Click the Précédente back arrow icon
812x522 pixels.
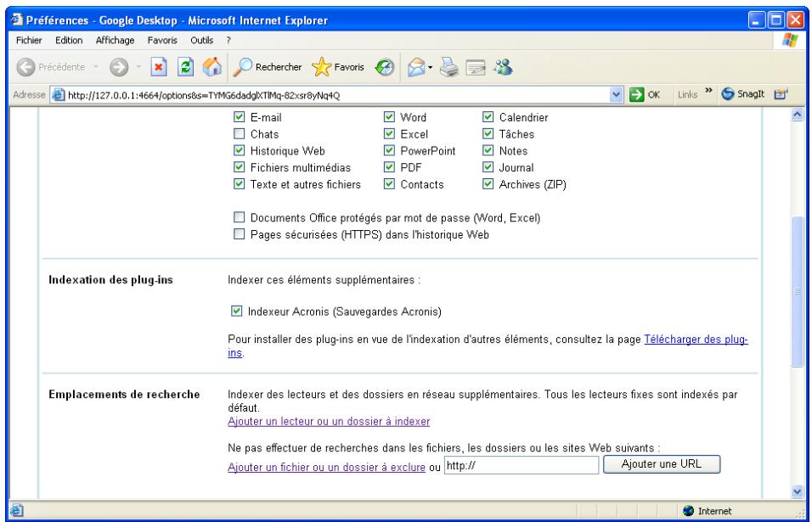[x=25, y=67]
